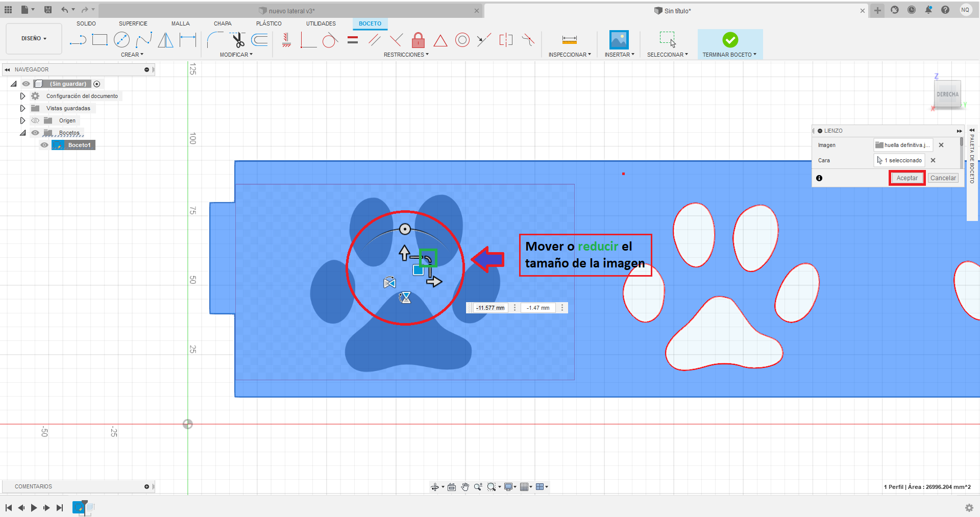Viewport: 980px width, 517px height.
Task: Collapse the Bocetos node
Action: (x=23, y=133)
